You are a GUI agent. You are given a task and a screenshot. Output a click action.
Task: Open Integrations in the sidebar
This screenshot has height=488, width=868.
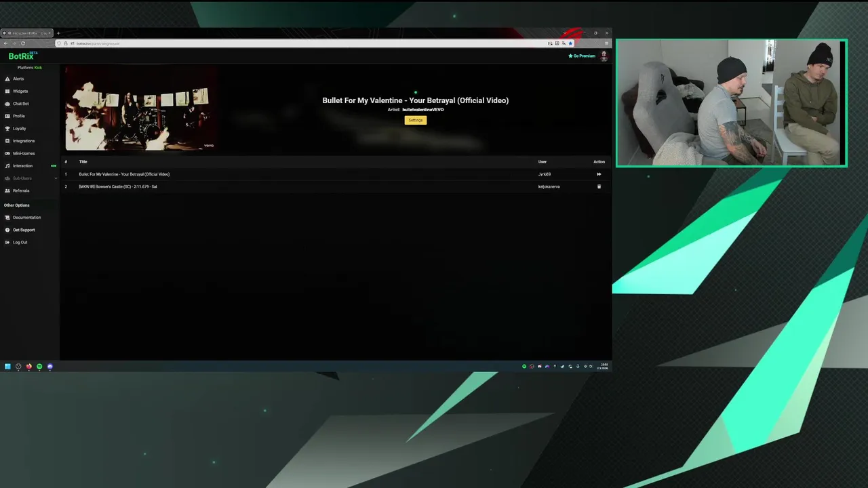[24, 141]
